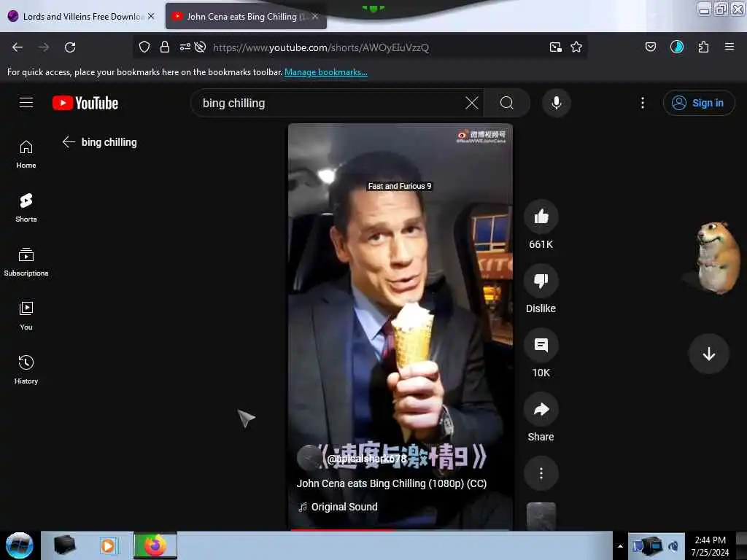Open the short's more options three dots
Screen dimensions: 747x560
click(541, 473)
